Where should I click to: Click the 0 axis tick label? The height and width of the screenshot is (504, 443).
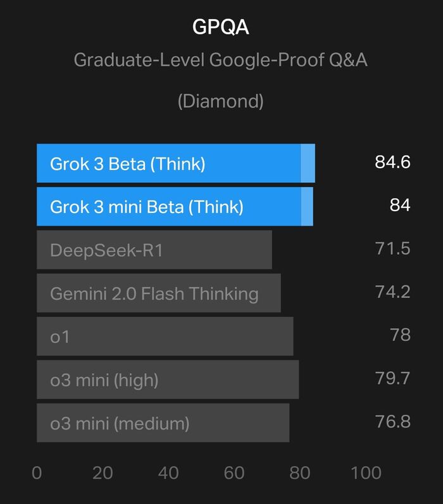(37, 473)
